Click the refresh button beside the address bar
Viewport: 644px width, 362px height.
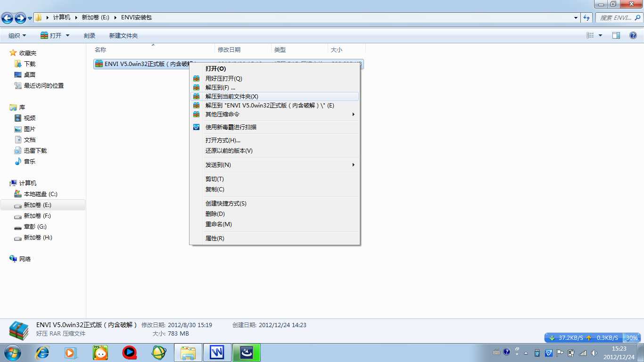(587, 17)
